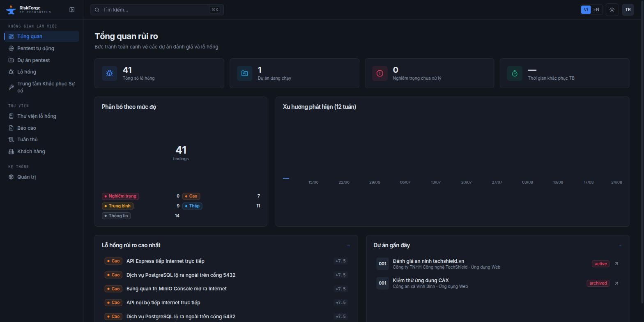Click the 06/07 label on trend chart
Viewport: 644px width, 322px height.
click(405, 182)
